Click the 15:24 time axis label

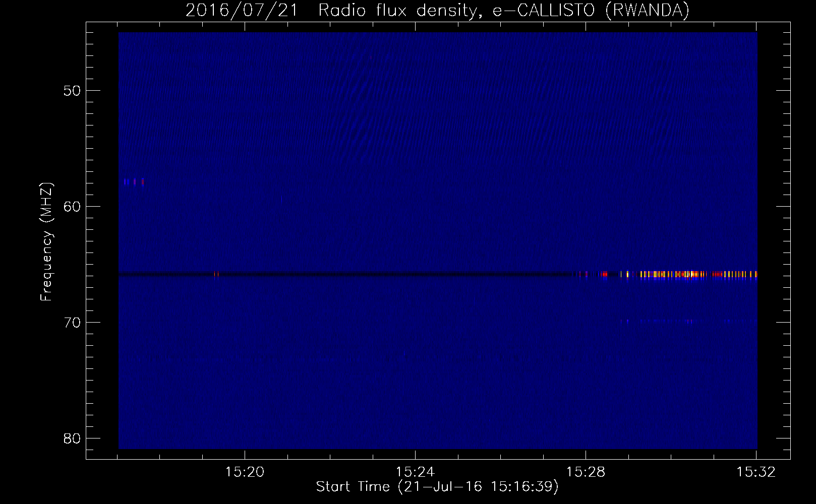click(415, 472)
